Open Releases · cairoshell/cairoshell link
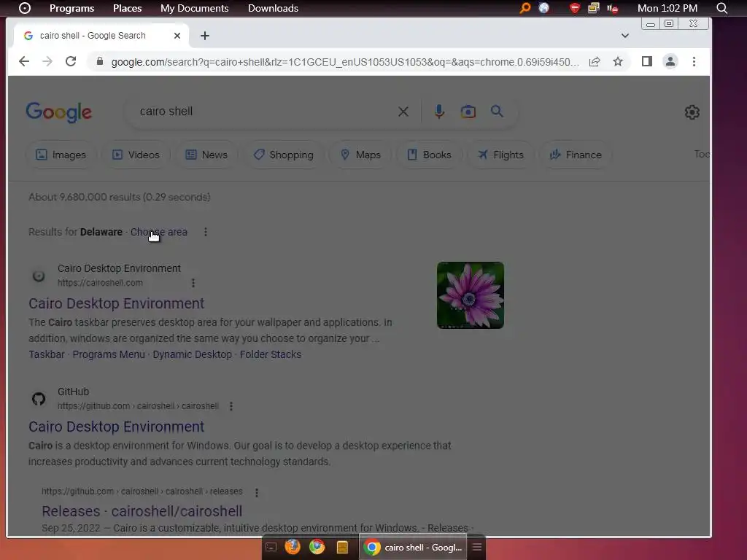747x560 pixels. (142, 511)
